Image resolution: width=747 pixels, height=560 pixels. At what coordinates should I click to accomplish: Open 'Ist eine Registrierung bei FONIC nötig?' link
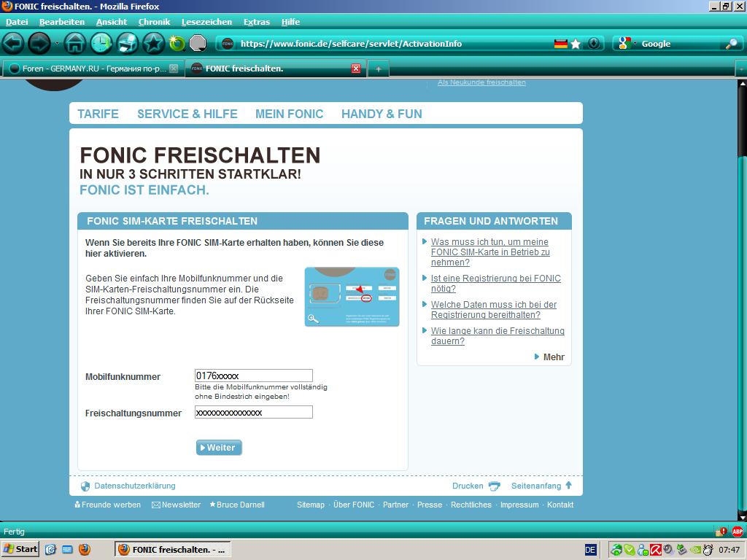496,284
